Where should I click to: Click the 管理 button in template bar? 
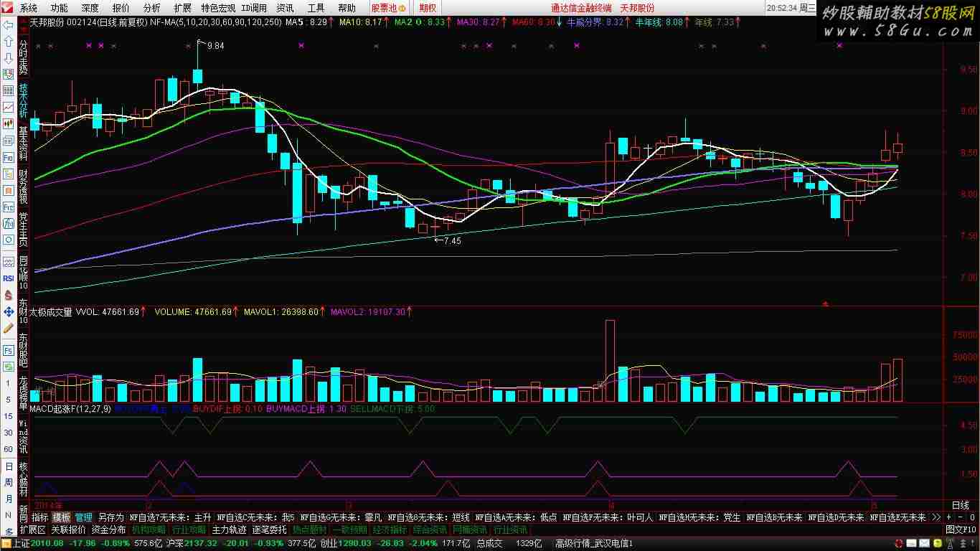(x=84, y=517)
